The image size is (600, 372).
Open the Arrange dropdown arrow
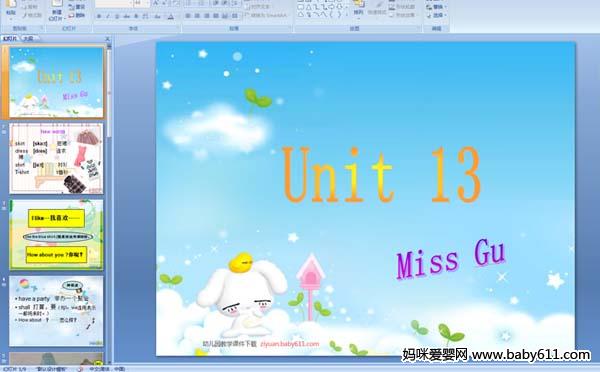pyautogui.click(x=359, y=19)
